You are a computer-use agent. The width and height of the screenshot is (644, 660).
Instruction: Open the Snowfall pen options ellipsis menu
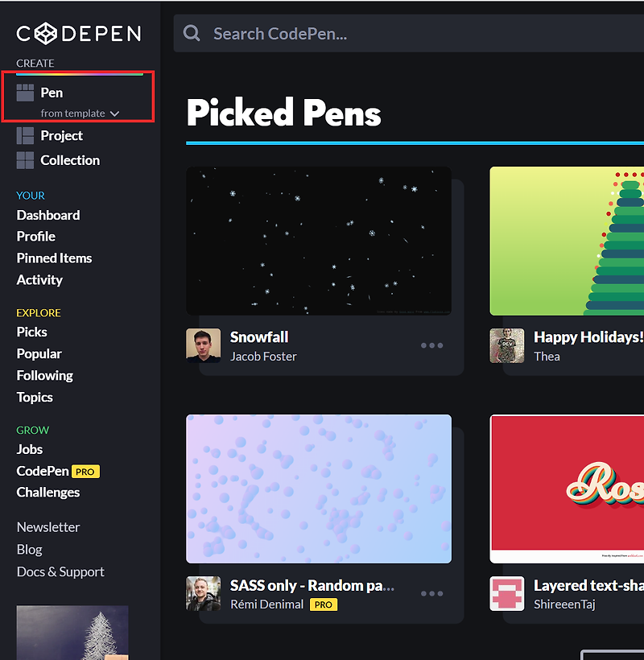pyautogui.click(x=431, y=344)
